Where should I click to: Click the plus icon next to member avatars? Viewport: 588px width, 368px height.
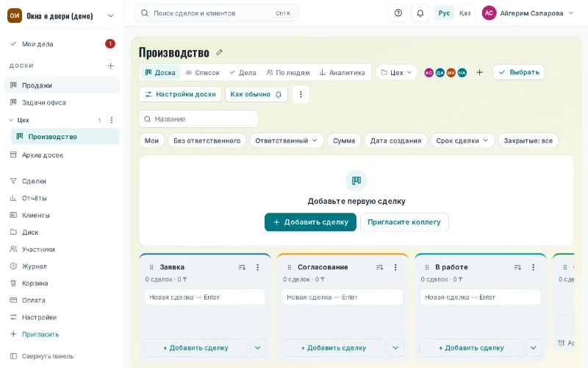[480, 72]
